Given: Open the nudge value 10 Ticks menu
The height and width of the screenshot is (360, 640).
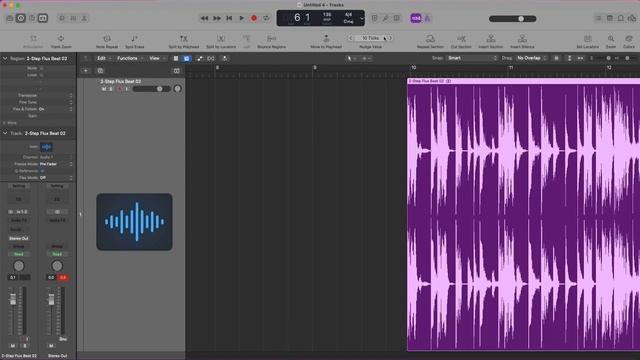Looking at the screenshot, I should [371, 38].
